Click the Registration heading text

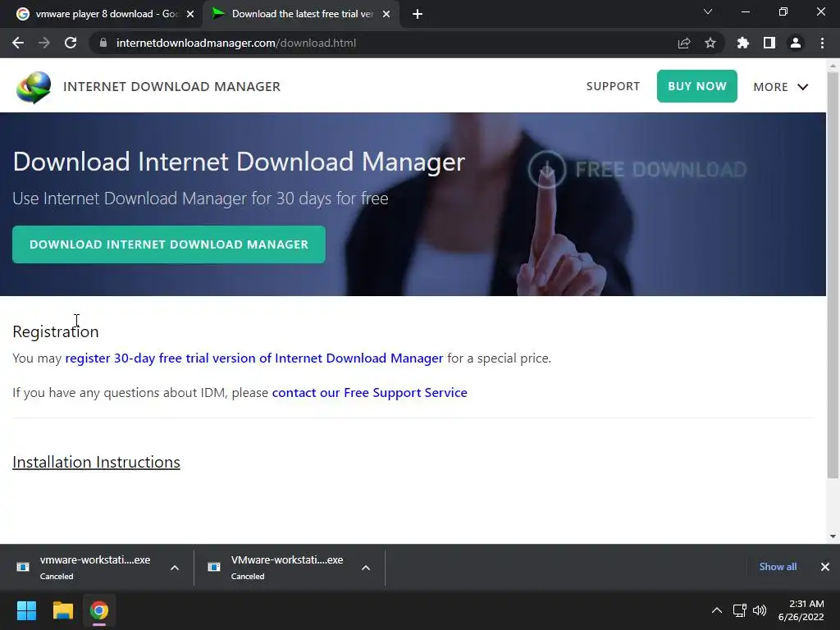pyautogui.click(x=56, y=331)
